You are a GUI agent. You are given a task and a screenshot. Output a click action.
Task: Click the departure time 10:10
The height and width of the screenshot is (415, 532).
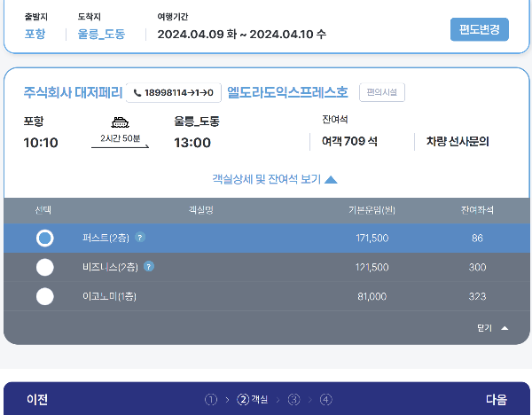(41, 143)
